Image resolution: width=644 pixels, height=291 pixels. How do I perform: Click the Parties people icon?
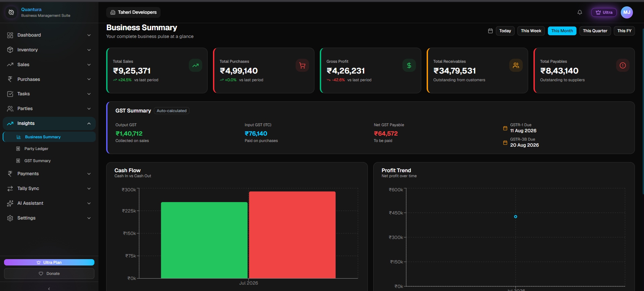10,109
